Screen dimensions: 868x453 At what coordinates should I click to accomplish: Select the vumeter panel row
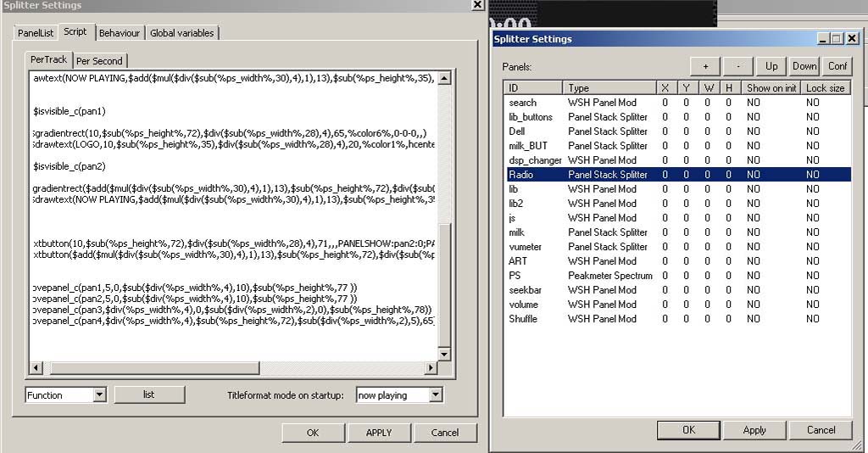525,247
